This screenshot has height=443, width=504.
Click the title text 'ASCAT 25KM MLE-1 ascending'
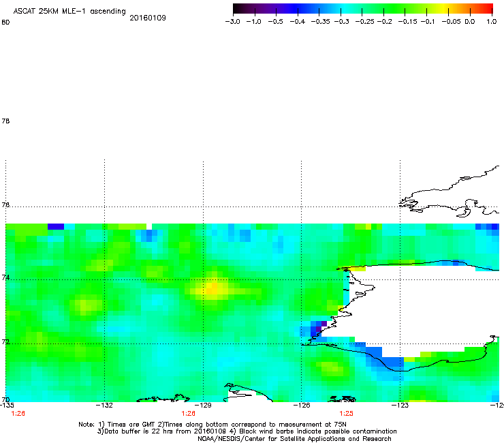69,12
